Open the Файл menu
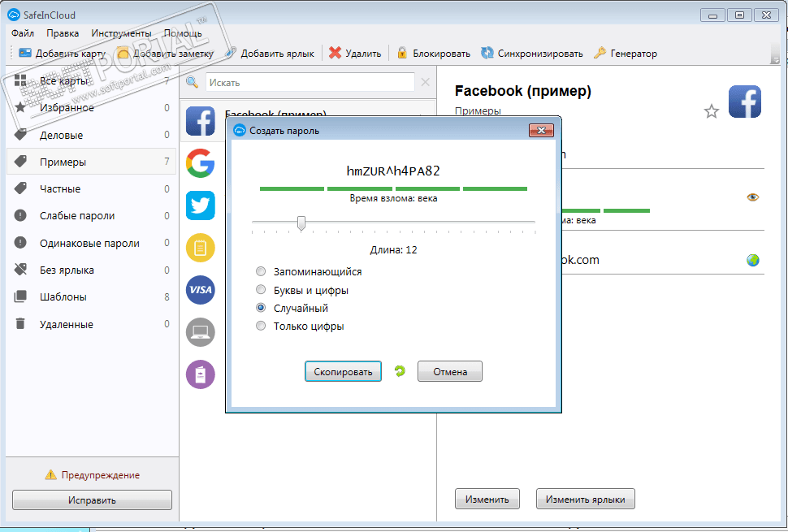The image size is (788, 532). (x=23, y=33)
